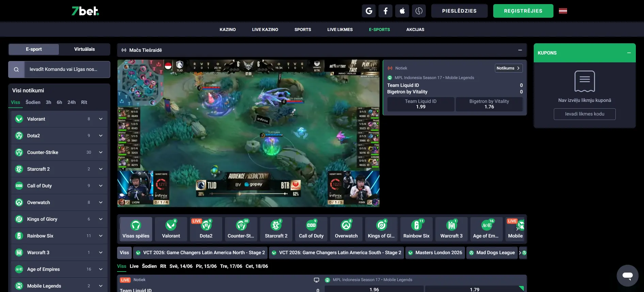This screenshot has height=292, width=644.
Task: Expand the Starcraft 2 sidebar chevron
Action: coord(101,169)
